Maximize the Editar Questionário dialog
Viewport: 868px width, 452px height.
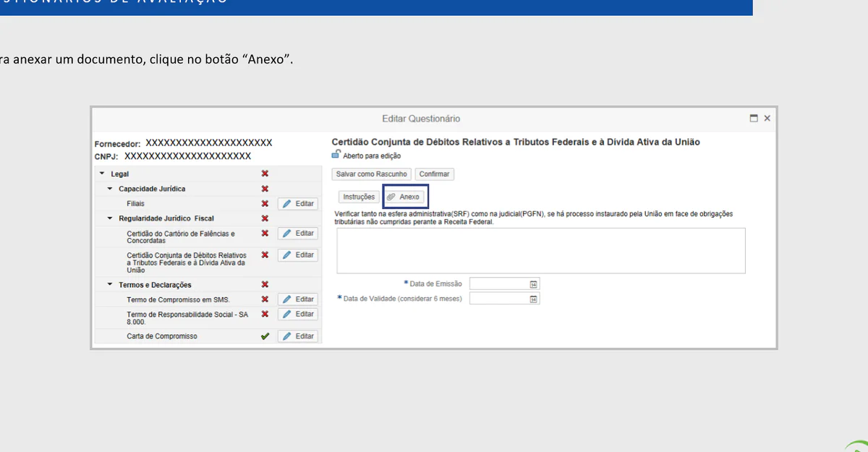coord(754,118)
